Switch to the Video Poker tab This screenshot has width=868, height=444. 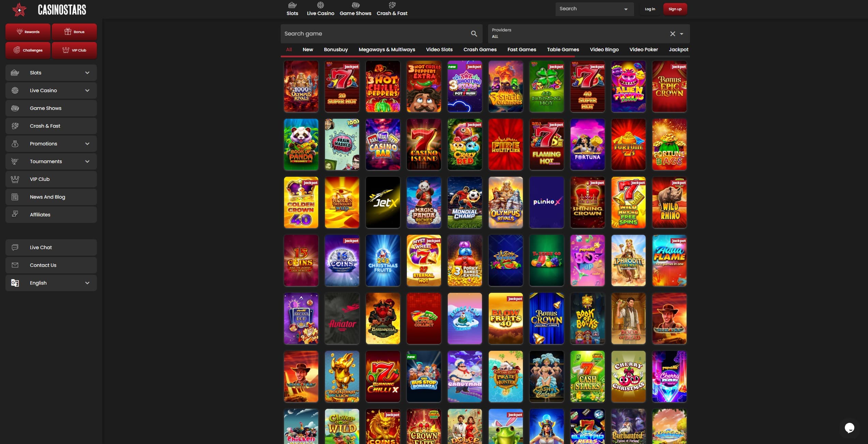644,49
